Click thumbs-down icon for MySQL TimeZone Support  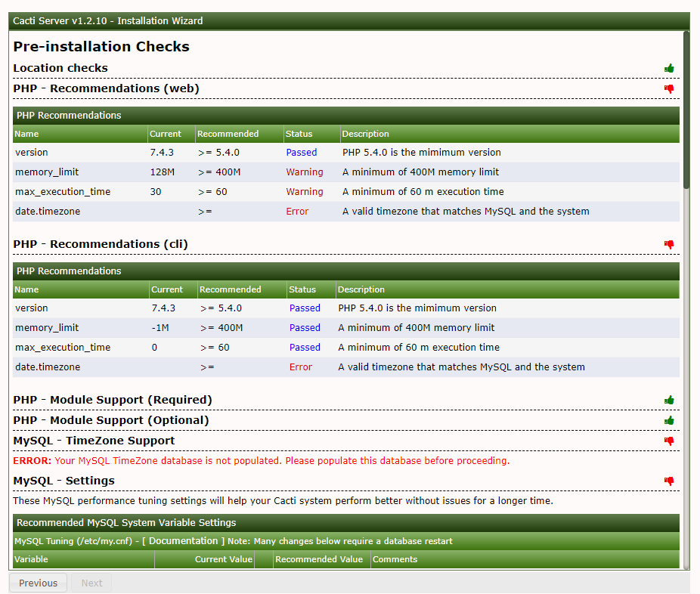coord(669,441)
